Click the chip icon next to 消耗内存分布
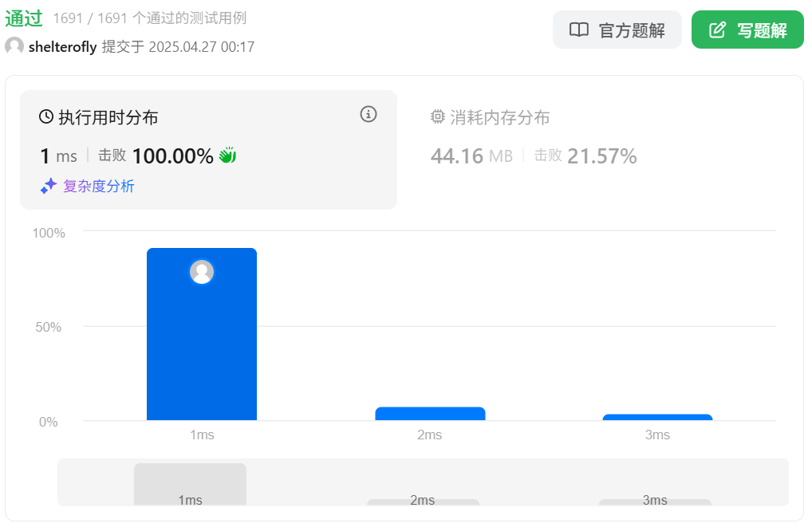 coord(438,116)
